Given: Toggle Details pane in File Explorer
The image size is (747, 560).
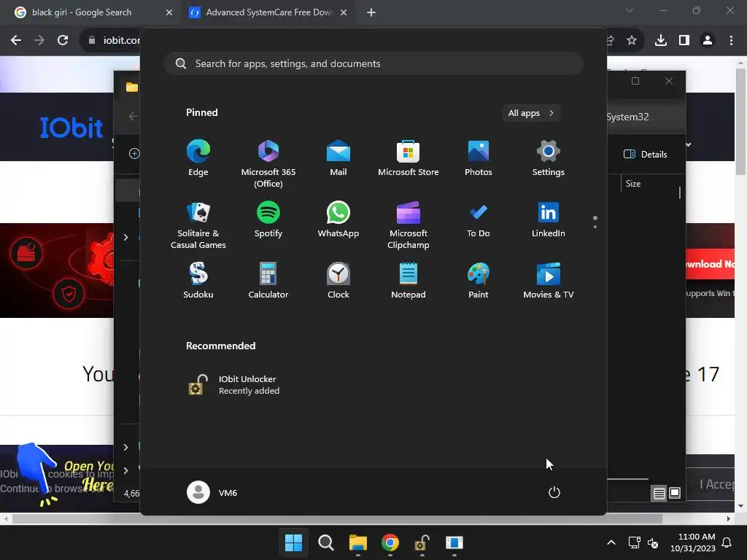Looking at the screenshot, I should (x=646, y=154).
